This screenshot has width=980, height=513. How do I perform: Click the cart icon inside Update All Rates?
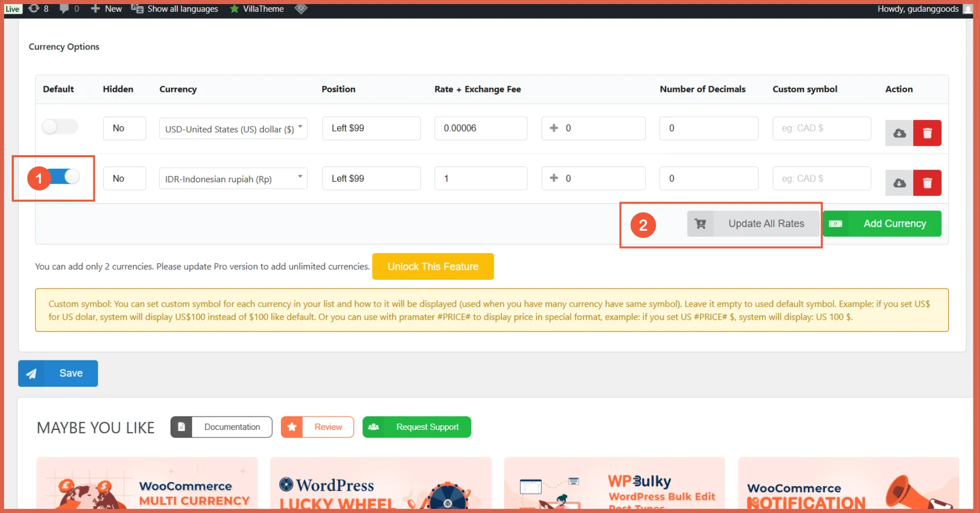tap(700, 224)
